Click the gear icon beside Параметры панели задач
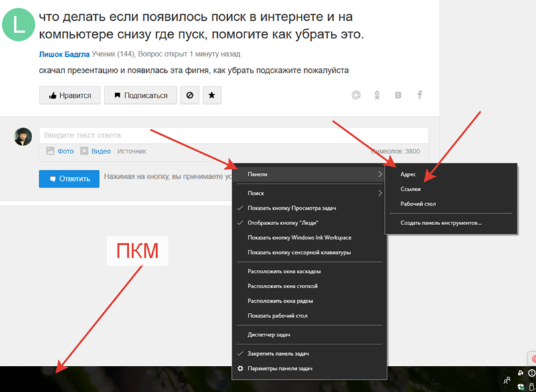Viewport: 536px width, 392px height. pyautogui.click(x=241, y=369)
